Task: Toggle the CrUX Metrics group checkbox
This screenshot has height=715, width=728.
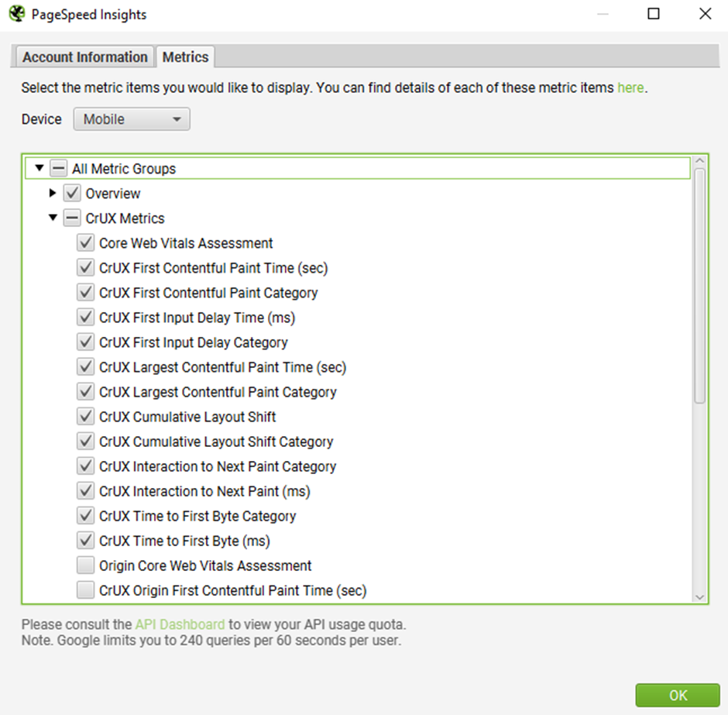Action: coord(72,218)
